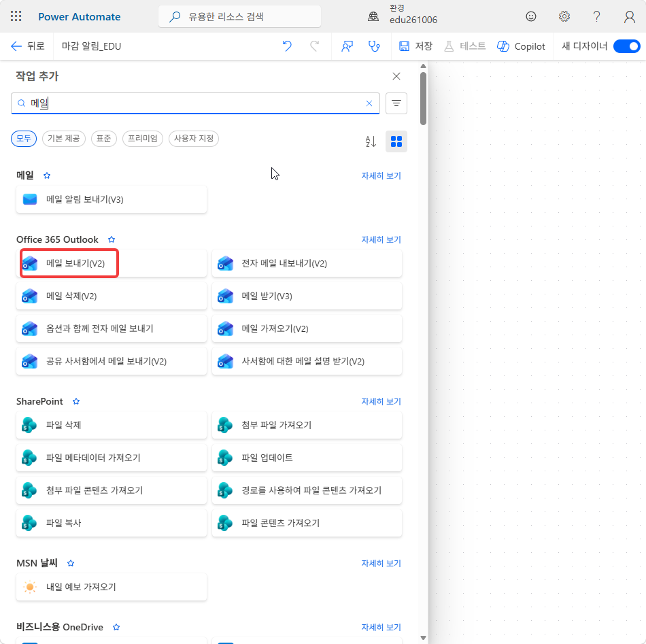Favorite the SharePoint connector star

coord(76,401)
